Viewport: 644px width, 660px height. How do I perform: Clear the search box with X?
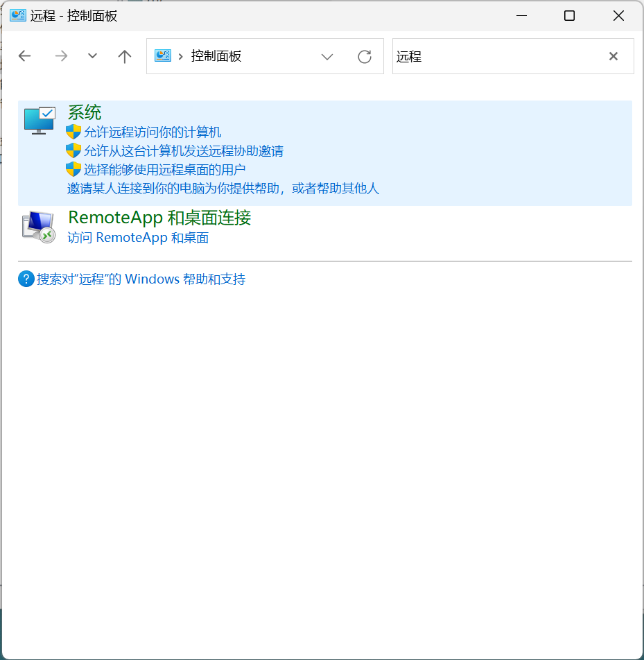pos(613,56)
